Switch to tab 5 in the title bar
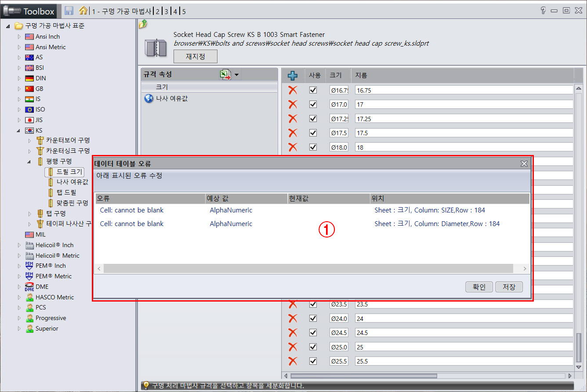Screen dimensions: 587x392 tap(183, 11)
